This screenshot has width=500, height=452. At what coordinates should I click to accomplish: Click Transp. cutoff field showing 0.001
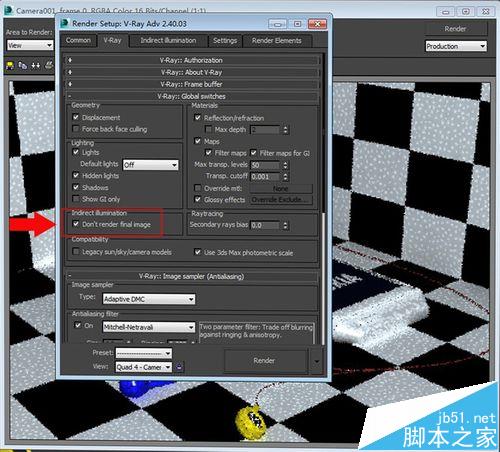(x=266, y=177)
